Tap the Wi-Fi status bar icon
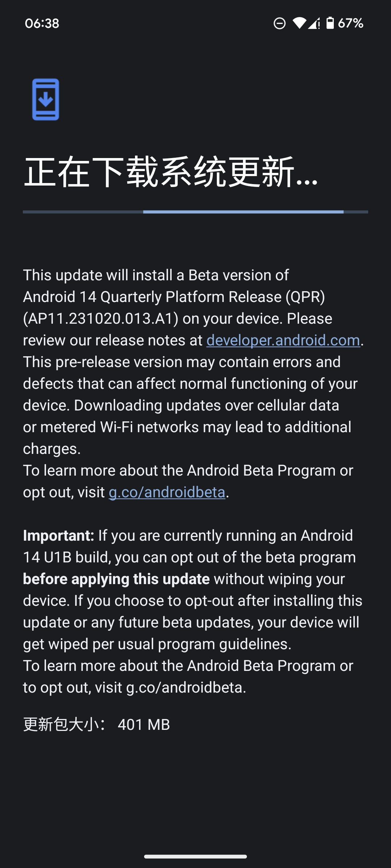 coord(299,23)
